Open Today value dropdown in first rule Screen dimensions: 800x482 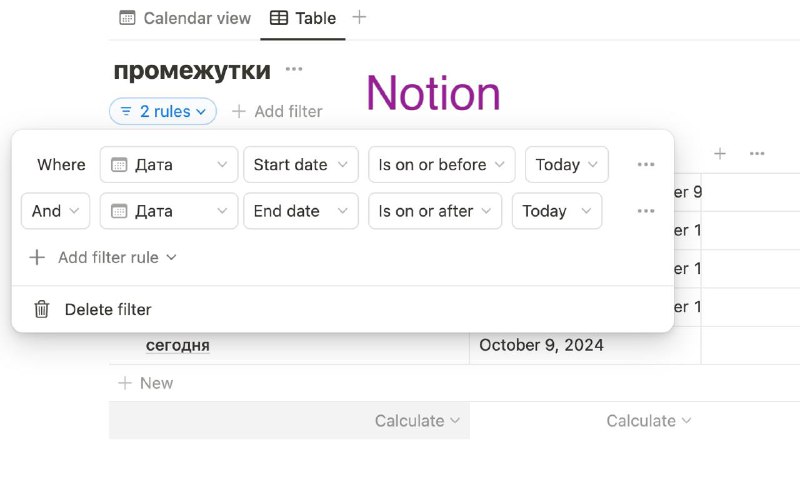pos(567,165)
